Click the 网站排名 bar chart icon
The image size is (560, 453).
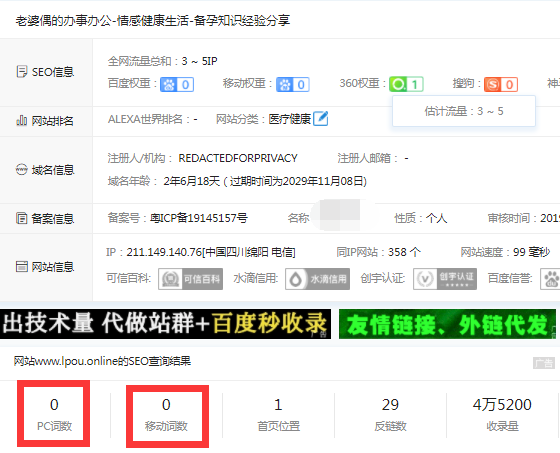click(21, 121)
